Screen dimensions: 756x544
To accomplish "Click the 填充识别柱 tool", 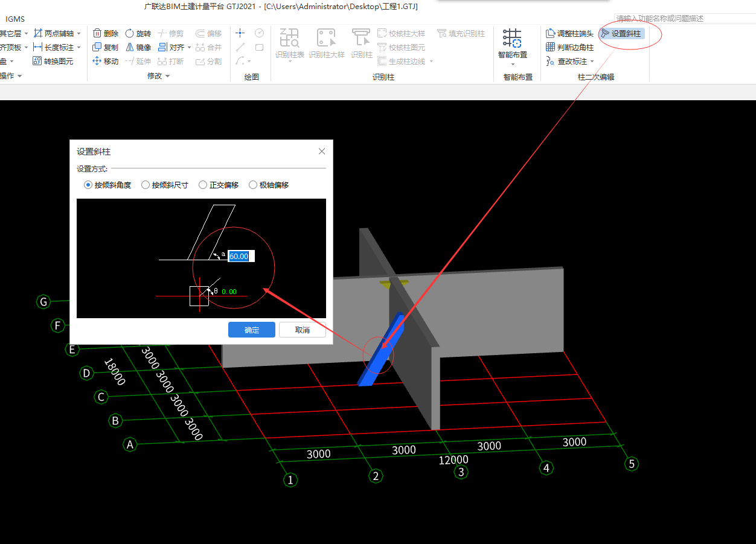I will point(461,33).
